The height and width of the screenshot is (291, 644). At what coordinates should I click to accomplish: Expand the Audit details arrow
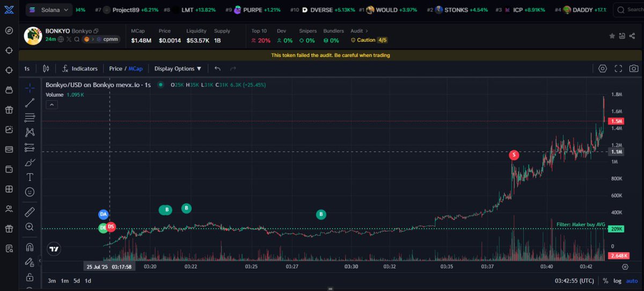click(367, 31)
